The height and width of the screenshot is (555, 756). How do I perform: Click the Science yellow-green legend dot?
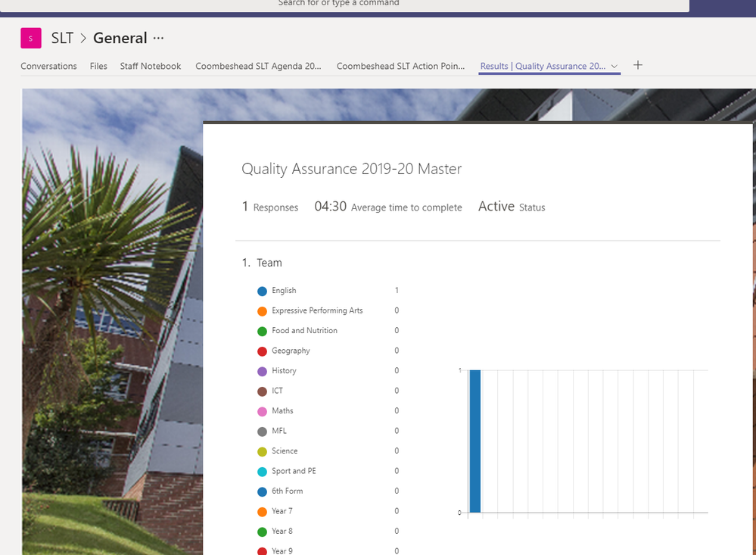[263, 452]
